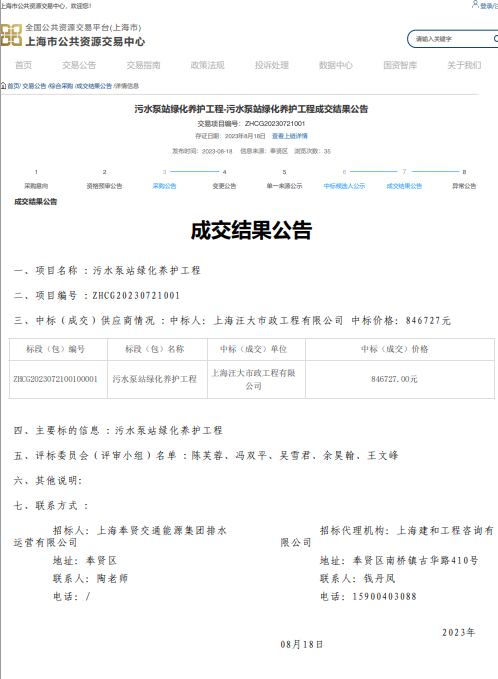The image size is (498, 679).
Task: Focus the keyword search input field
Action: pyautogui.click(x=453, y=39)
